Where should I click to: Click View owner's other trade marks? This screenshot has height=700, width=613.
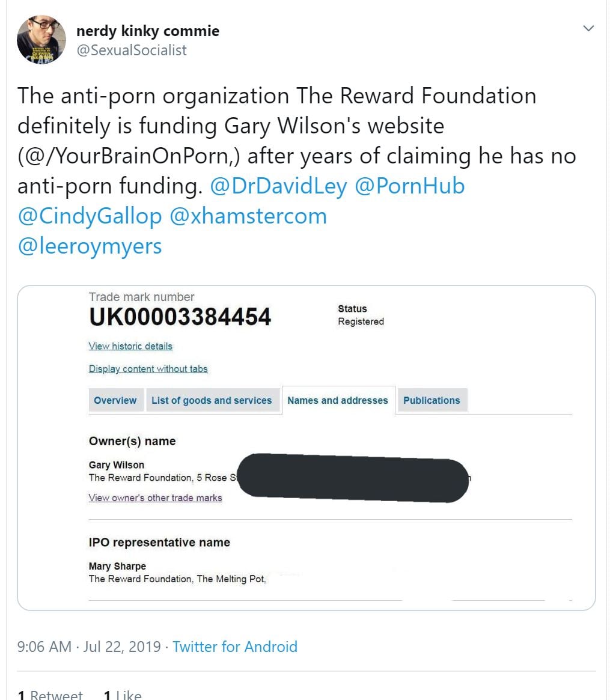coord(155,498)
